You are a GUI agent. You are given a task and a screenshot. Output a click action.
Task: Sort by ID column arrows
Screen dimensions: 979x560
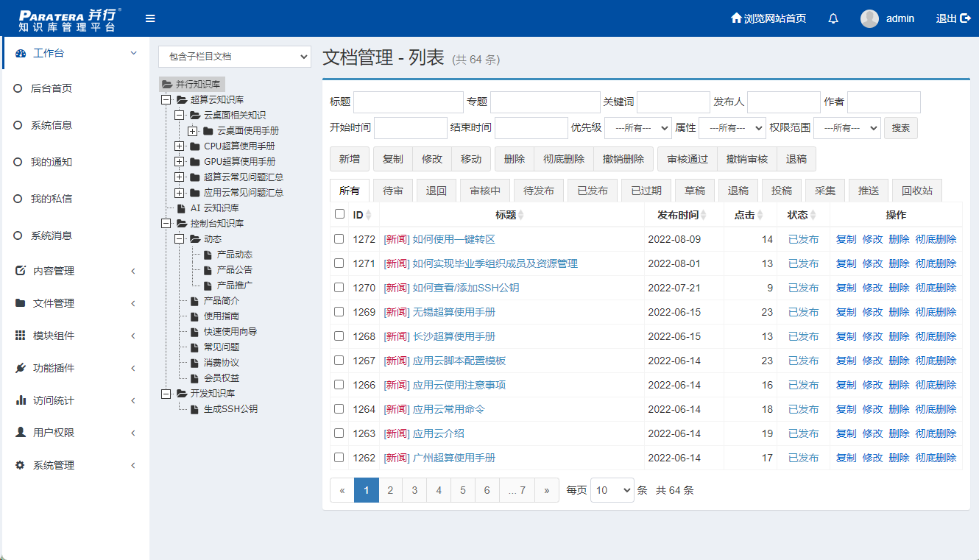(x=369, y=216)
